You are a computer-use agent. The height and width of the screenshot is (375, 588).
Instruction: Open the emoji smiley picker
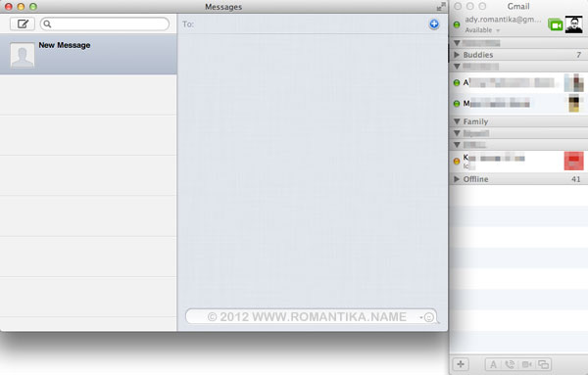[x=428, y=317]
